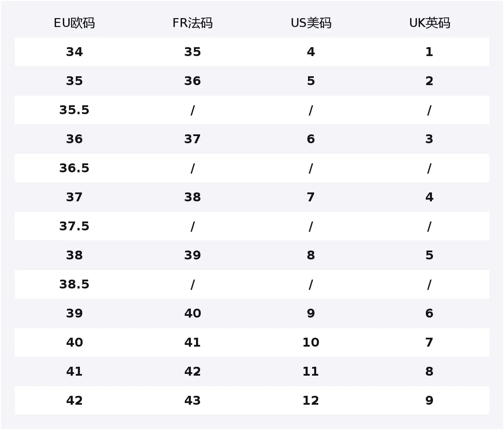Click FR slash cell in 35.5 row

coord(193,110)
